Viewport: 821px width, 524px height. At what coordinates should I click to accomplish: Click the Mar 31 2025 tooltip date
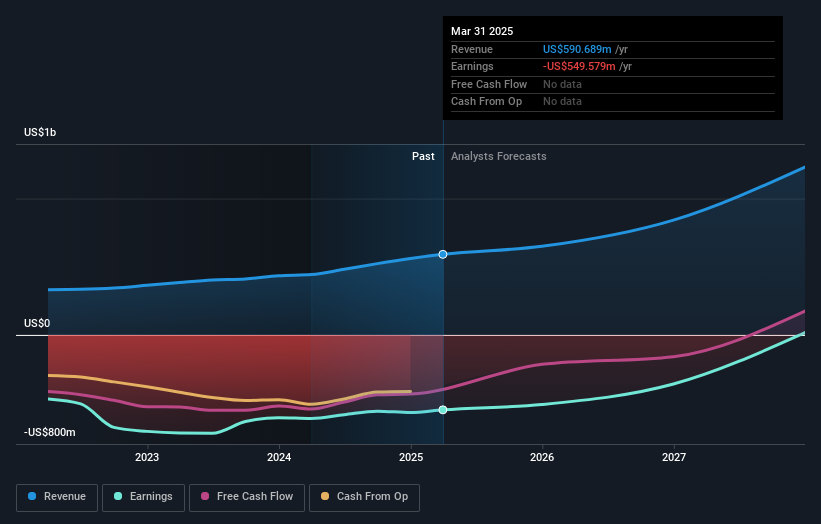pos(482,31)
